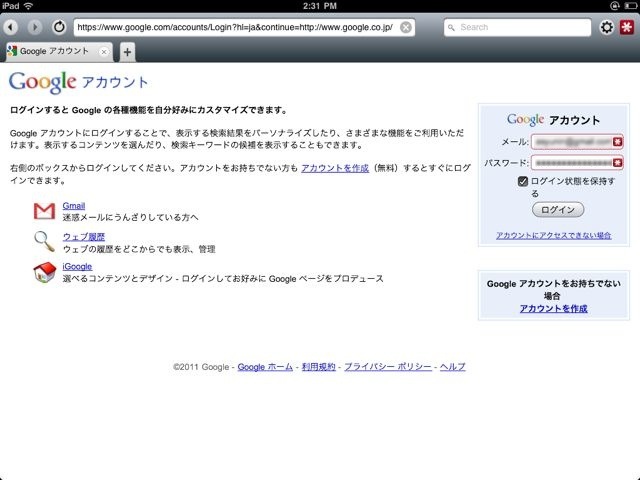Tap the URL address bar

coord(244,27)
